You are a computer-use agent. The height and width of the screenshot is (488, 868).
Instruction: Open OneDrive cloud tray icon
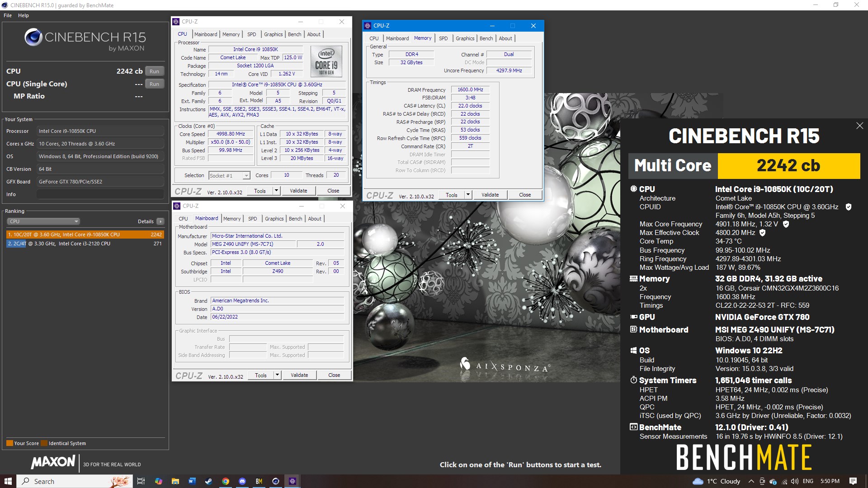coord(773,481)
